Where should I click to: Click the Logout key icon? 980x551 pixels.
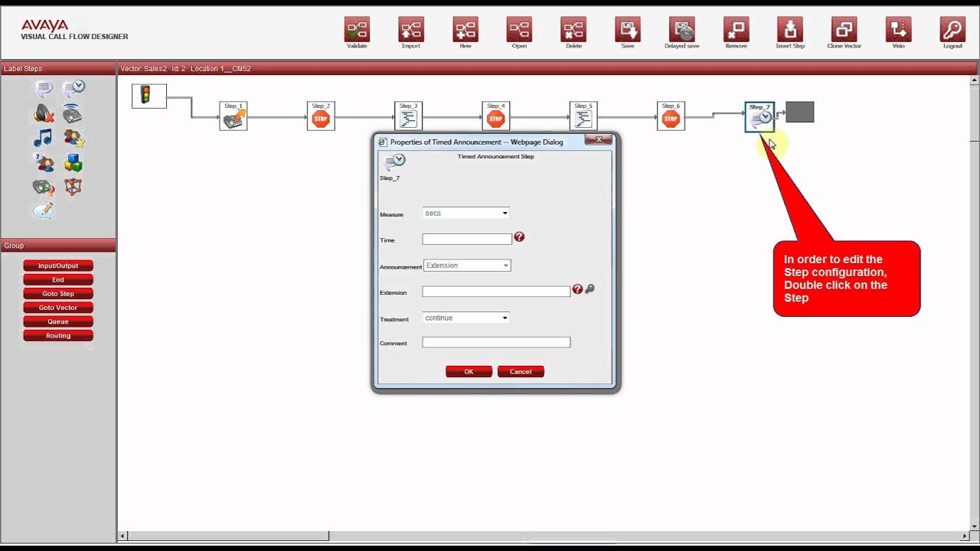[x=952, y=29]
